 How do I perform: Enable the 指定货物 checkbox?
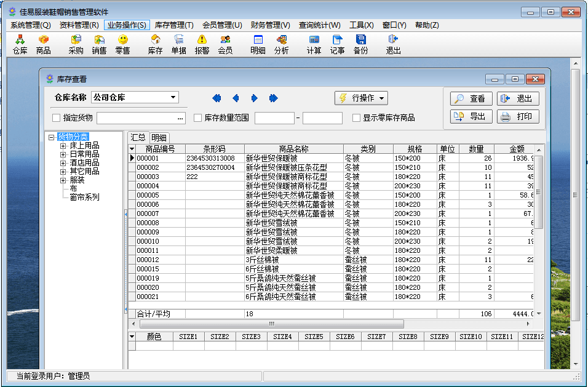57,118
